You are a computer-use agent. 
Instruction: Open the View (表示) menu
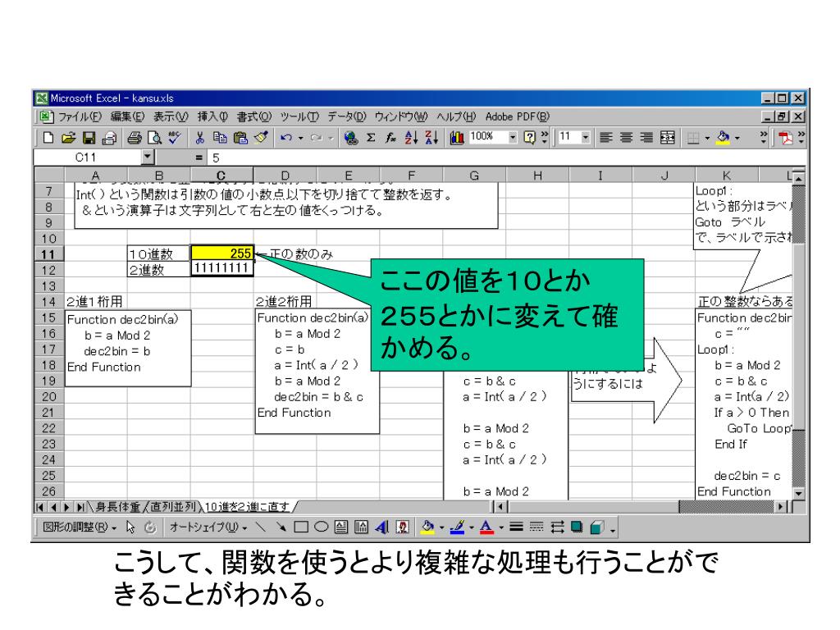tap(171, 116)
